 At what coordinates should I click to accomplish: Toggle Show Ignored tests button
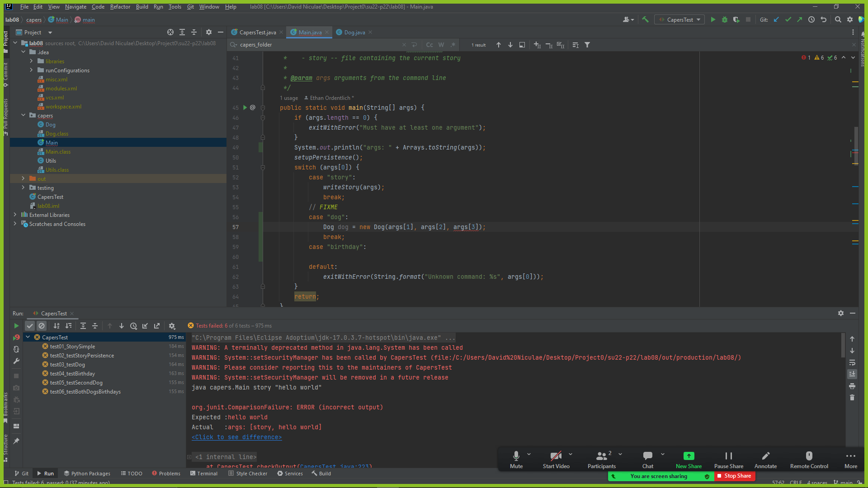42,326
